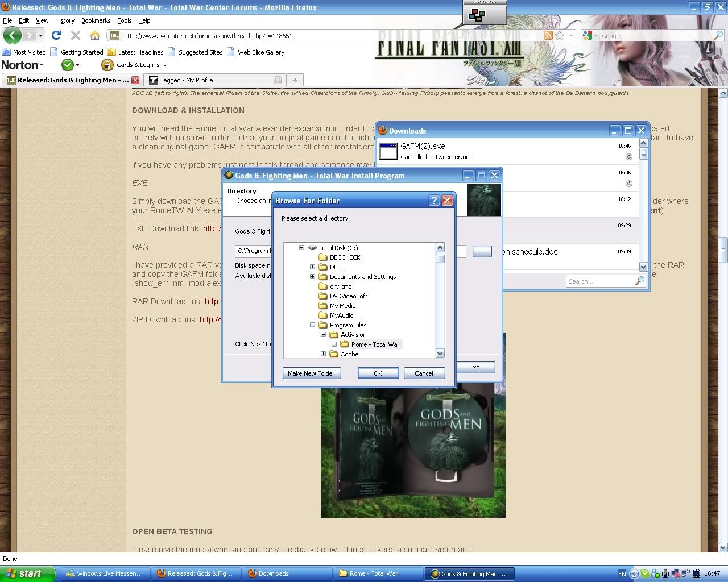Screen dimensions: 728x582
Task: Select the Documents and Settings folder
Action: [x=362, y=277]
